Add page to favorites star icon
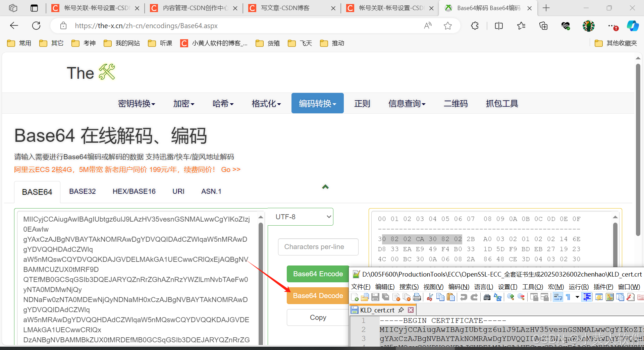This screenshot has height=350, width=644. (448, 25)
